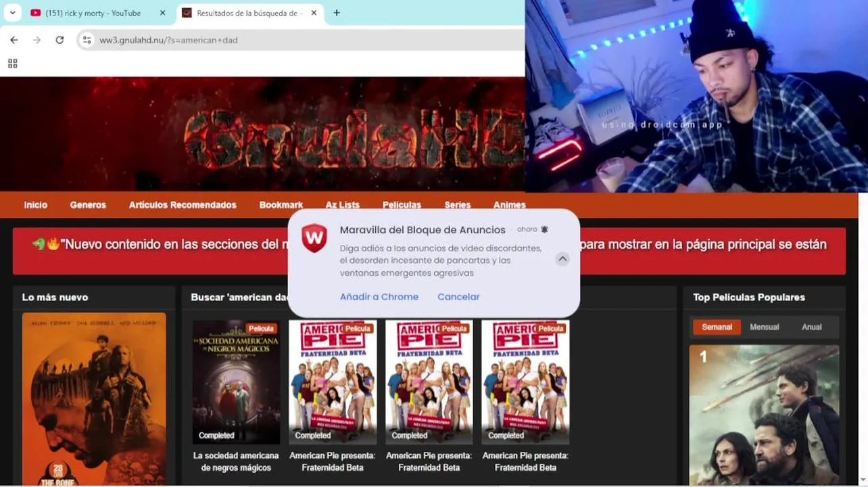
Task: Go forward to next page
Action: [37, 40]
